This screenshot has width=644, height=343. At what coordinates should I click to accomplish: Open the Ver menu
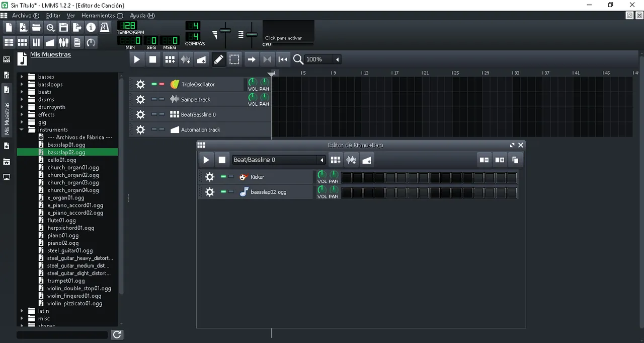click(x=71, y=16)
